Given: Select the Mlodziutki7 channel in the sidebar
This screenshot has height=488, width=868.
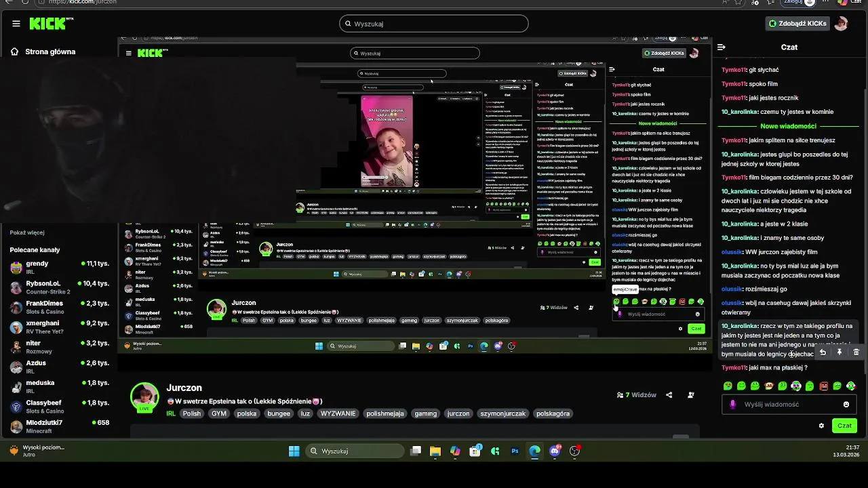Looking at the screenshot, I should [x=59, y=426].
